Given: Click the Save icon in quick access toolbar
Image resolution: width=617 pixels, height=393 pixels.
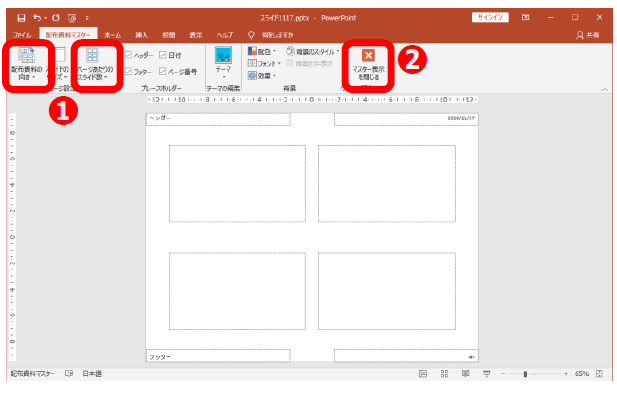Looking at the screenshot, I should (x=21, y=18).
